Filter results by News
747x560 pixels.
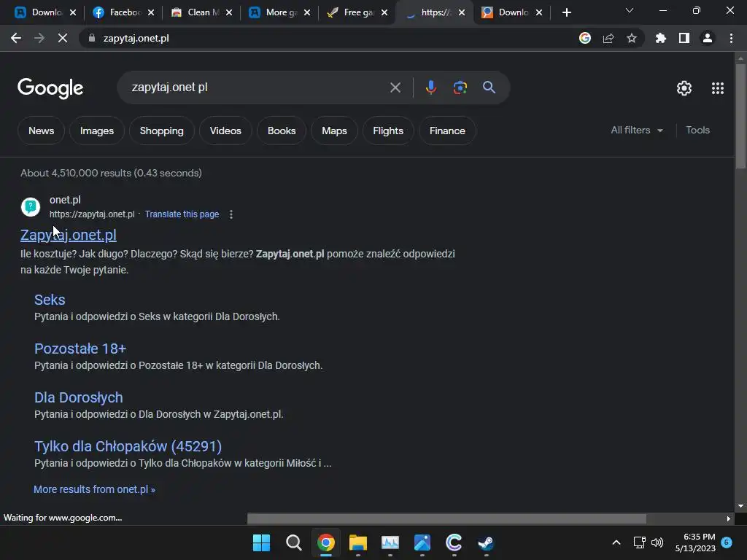41,131
